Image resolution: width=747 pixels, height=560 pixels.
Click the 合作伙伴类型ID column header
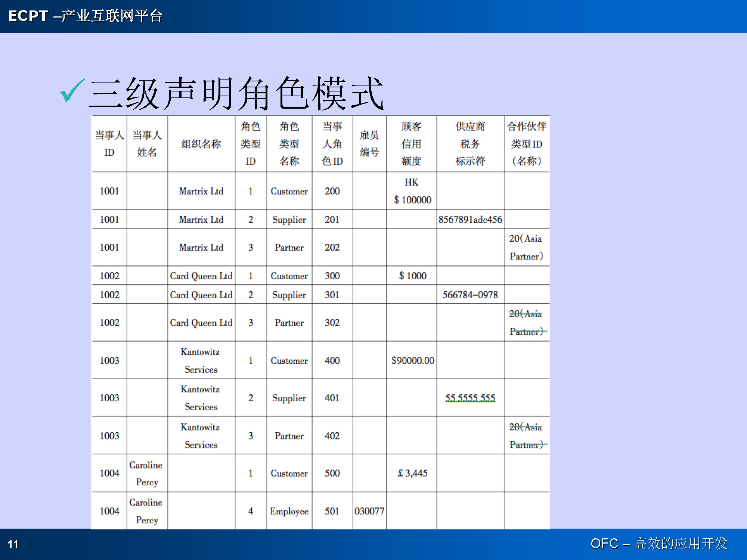(x=527, y=144)
